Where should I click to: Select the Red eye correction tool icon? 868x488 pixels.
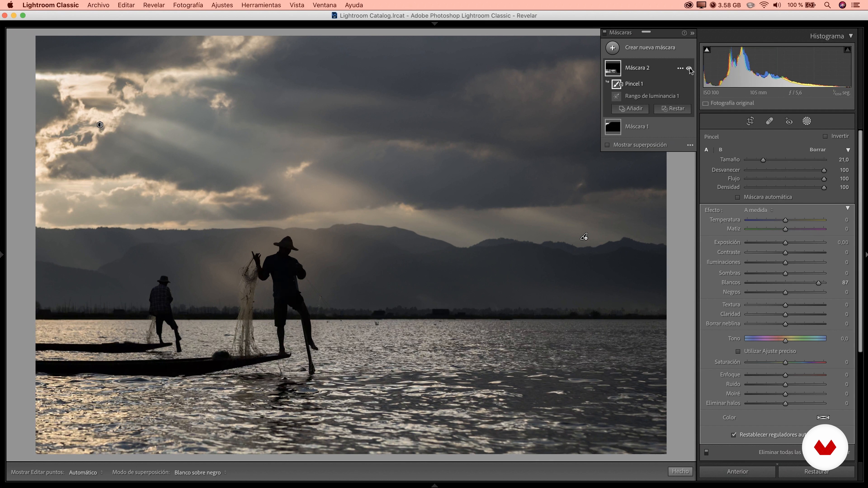(789, 121)
